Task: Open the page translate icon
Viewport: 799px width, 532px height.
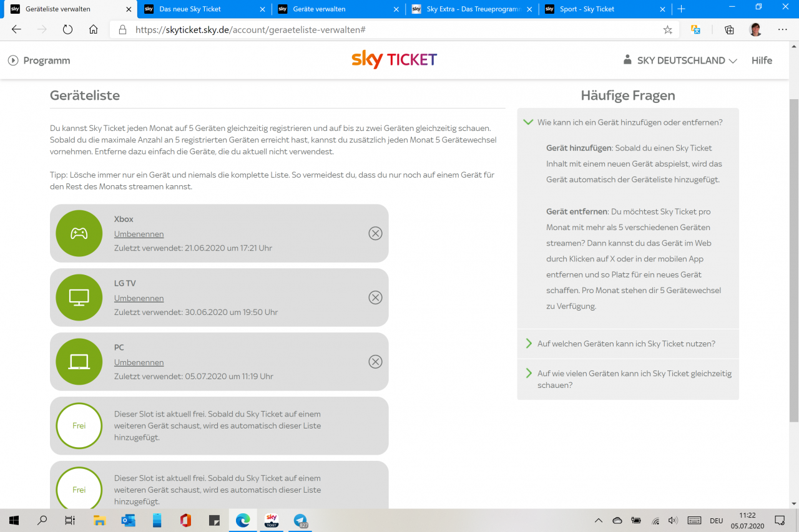Action: pos(696,30)
